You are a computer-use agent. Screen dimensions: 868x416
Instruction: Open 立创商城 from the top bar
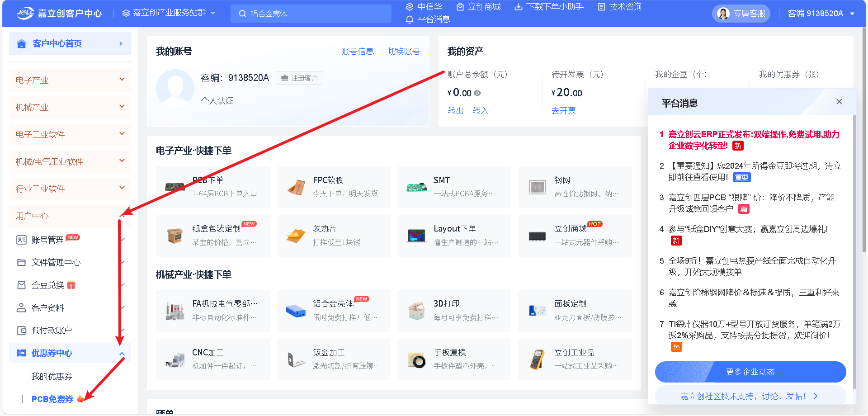479,7
